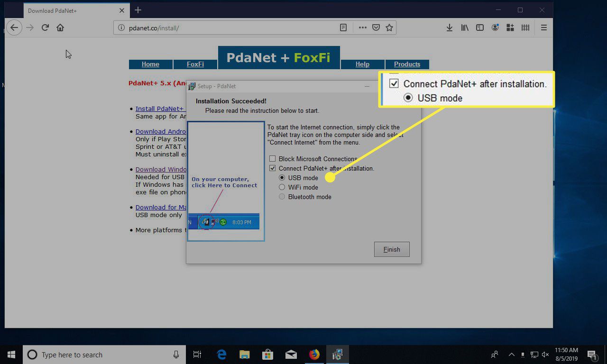The height and width of the screenshot is (364, 607).
Task: Select USB mode in the Setup dialog
Action: pos(282,178)
